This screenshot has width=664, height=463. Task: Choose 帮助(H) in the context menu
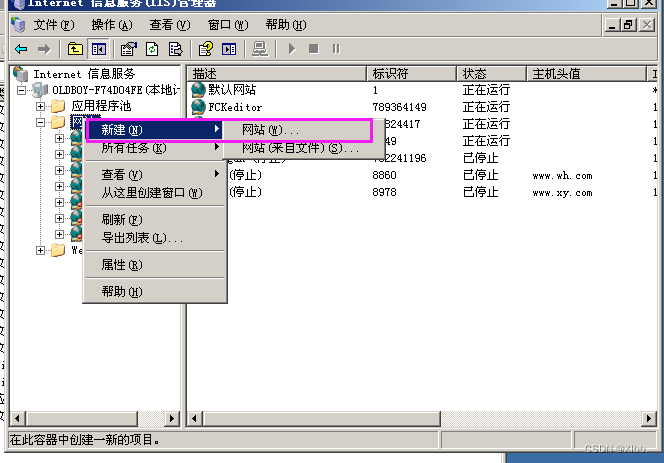[155, 291]
